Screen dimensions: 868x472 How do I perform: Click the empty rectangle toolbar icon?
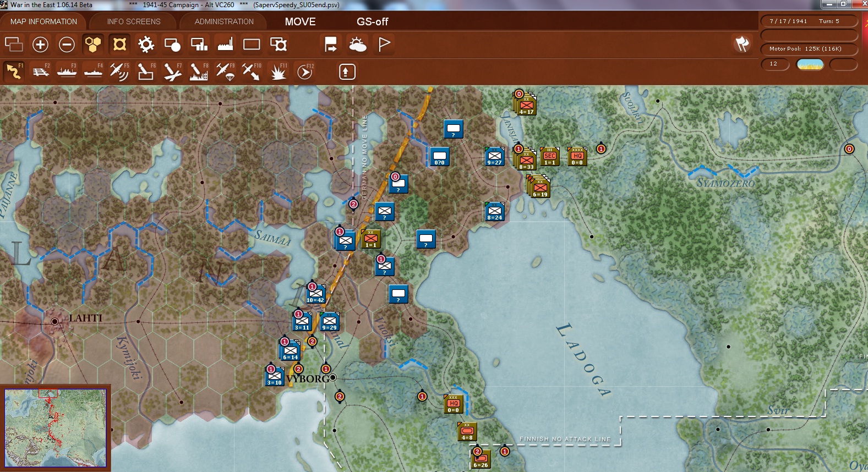(252, 45)
